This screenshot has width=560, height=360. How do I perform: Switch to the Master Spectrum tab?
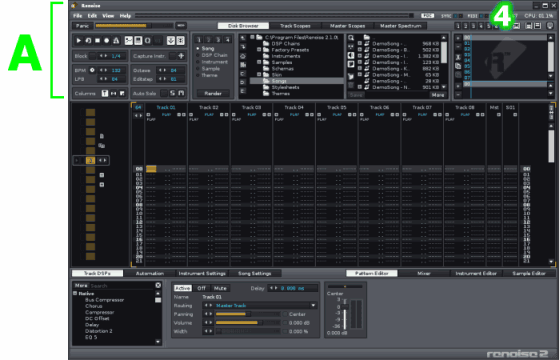[x=400, y=26]
